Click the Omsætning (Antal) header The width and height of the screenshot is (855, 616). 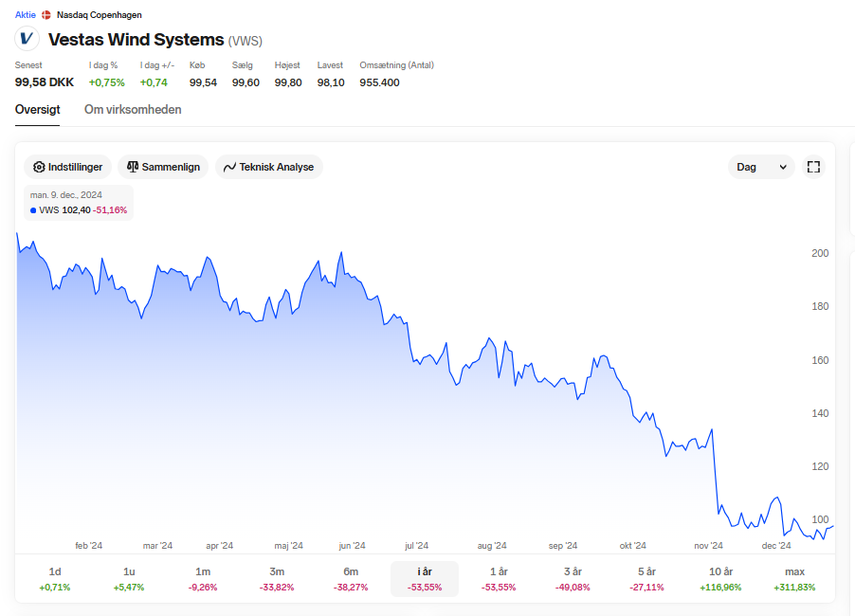[397, 64]
